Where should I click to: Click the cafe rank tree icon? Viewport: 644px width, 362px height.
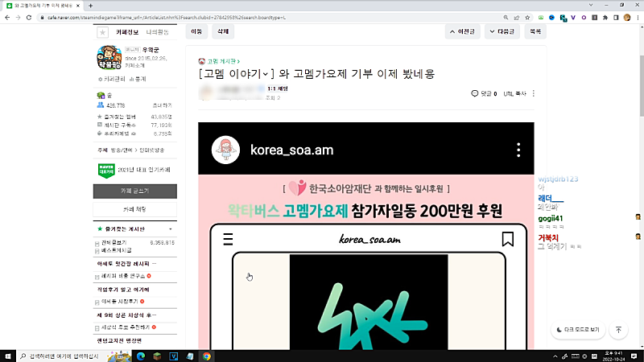tap(101, 95)
